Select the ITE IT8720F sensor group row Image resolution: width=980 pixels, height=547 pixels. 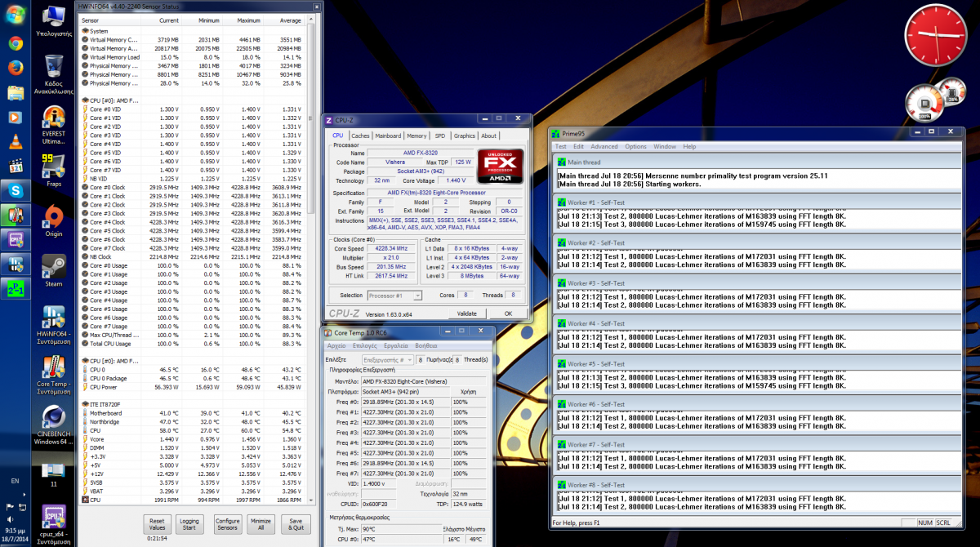tap(193, 404)
